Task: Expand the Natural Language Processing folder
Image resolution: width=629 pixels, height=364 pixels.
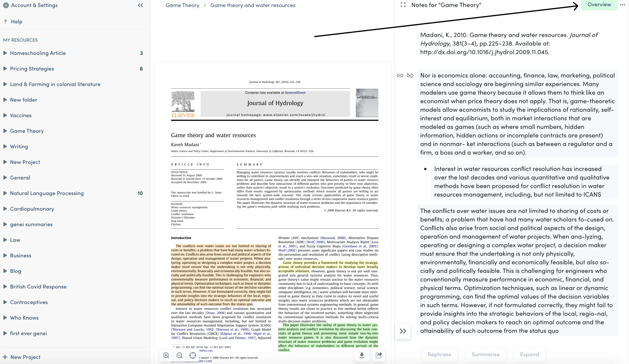Action: coord(5,193)
